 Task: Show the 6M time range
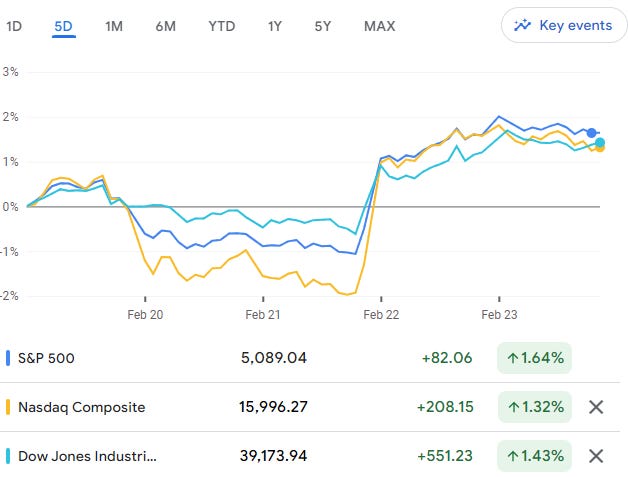(x=165, y=26)
